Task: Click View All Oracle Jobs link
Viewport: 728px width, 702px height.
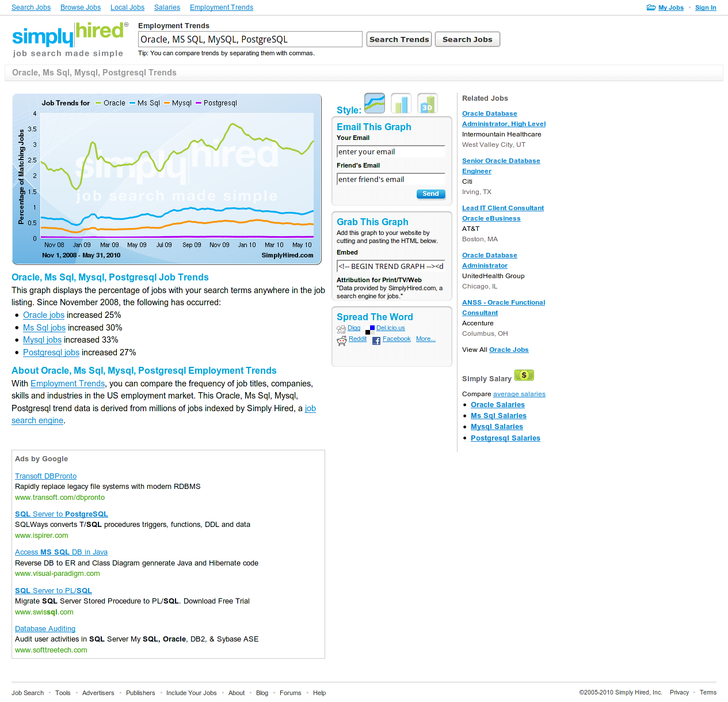Action: (x=509, y=350)
